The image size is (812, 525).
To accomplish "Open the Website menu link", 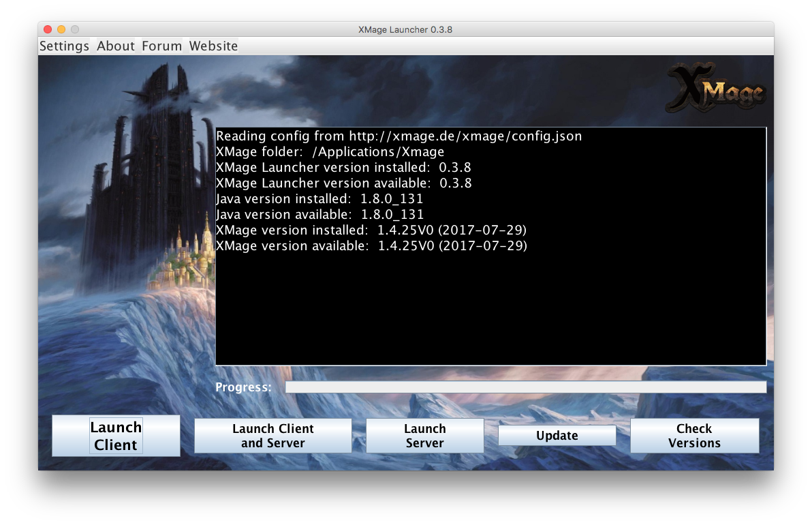I will click(213, 46).
